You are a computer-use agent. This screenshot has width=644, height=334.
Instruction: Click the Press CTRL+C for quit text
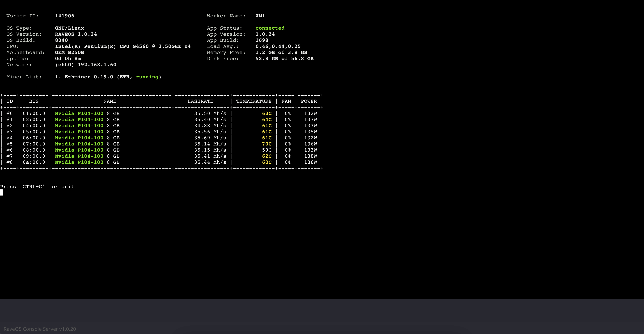[37, 187]
